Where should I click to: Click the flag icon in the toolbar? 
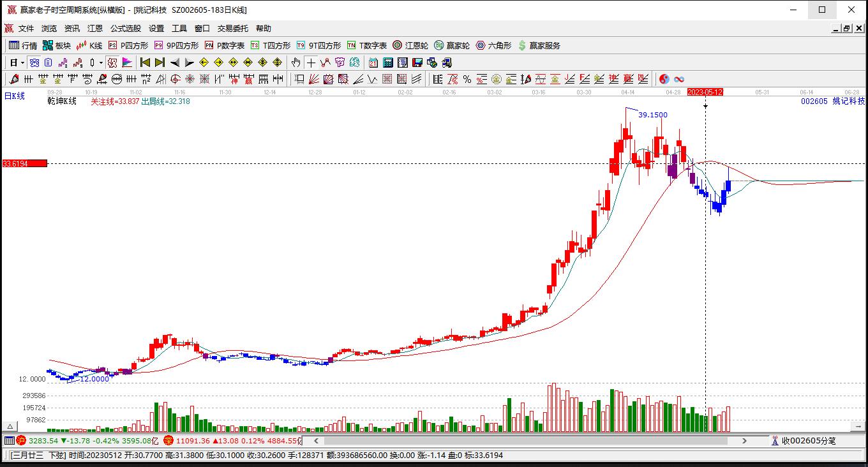127,63
